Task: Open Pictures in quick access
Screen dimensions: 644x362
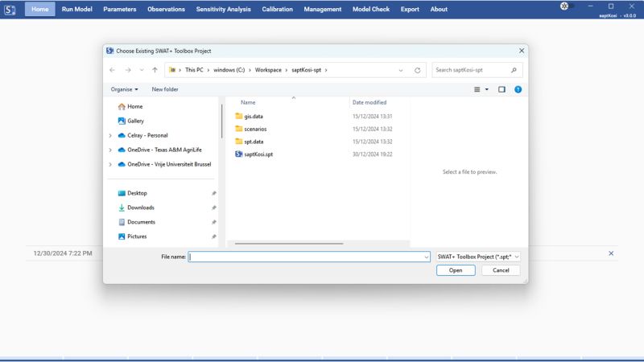Action: (137, 237)
